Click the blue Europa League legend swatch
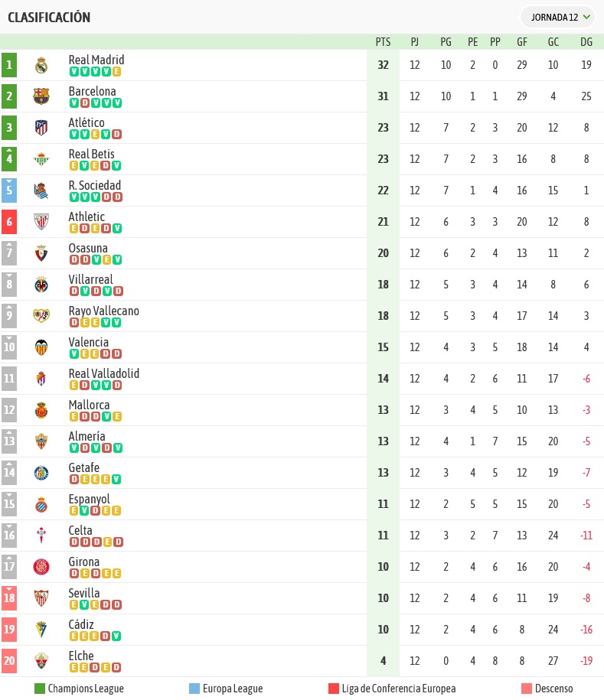Image resolution: width=604 pixels, height=700 pixels. [x=194, y=689]
